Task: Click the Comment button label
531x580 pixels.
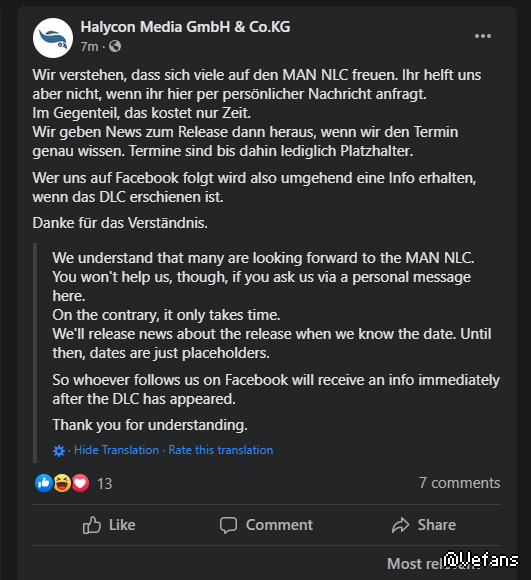Action: tap(279, 525)
